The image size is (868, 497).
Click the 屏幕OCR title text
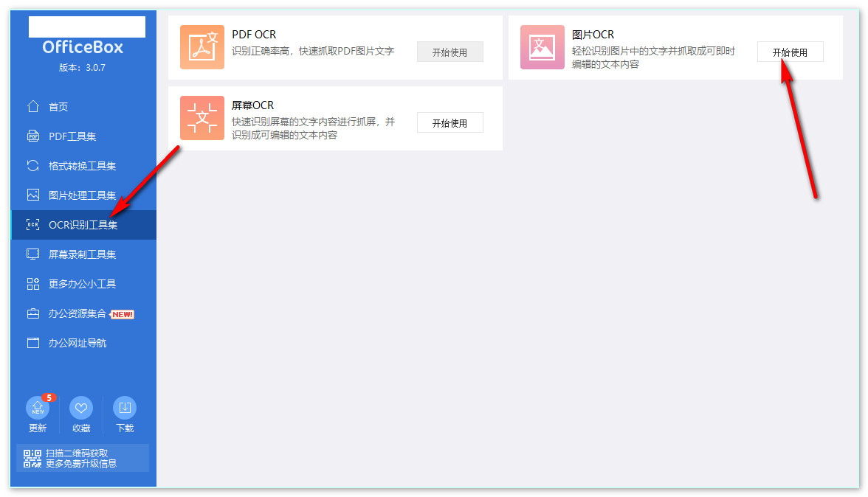(x=253, y=105)
